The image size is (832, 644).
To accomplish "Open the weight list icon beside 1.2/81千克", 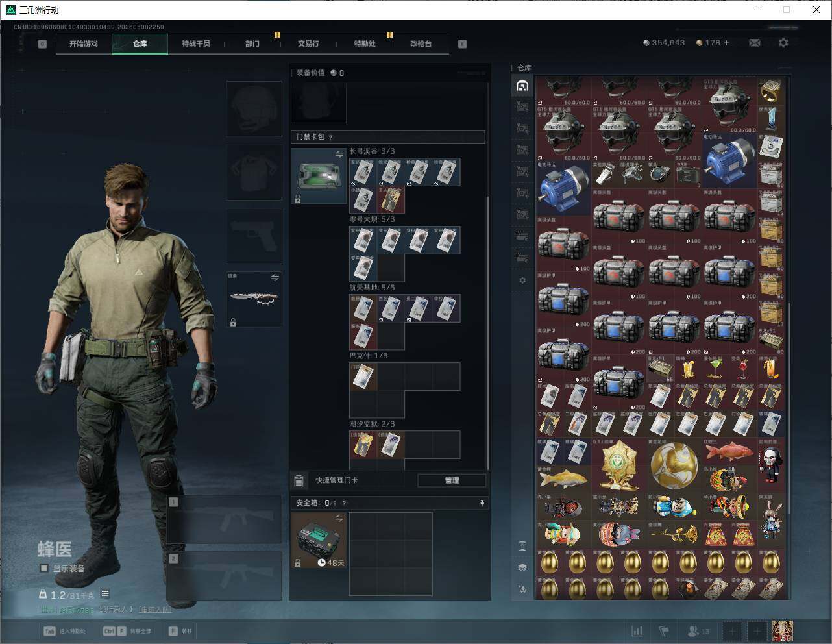I will 105,594.
